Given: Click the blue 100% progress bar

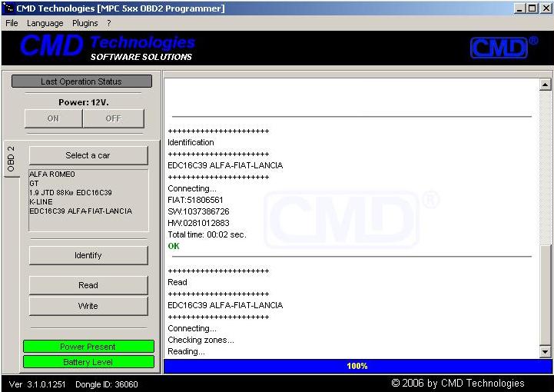Looking at the screenshot, I should (x=357, y=366).
